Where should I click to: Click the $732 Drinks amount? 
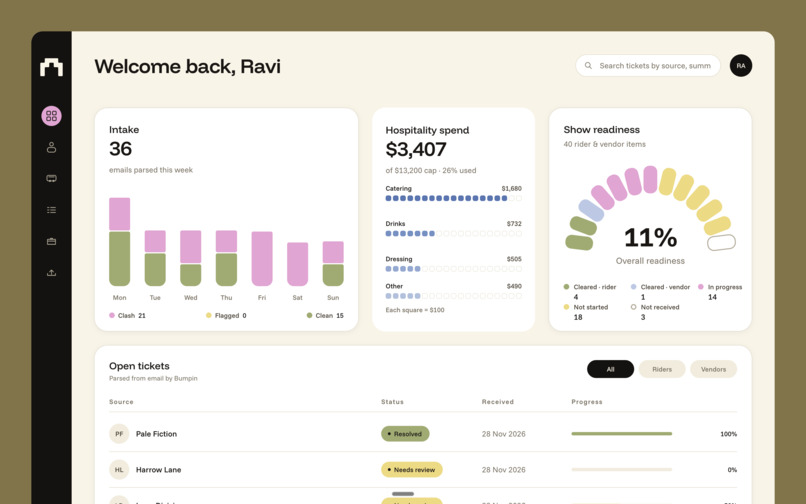click(514, 224)
